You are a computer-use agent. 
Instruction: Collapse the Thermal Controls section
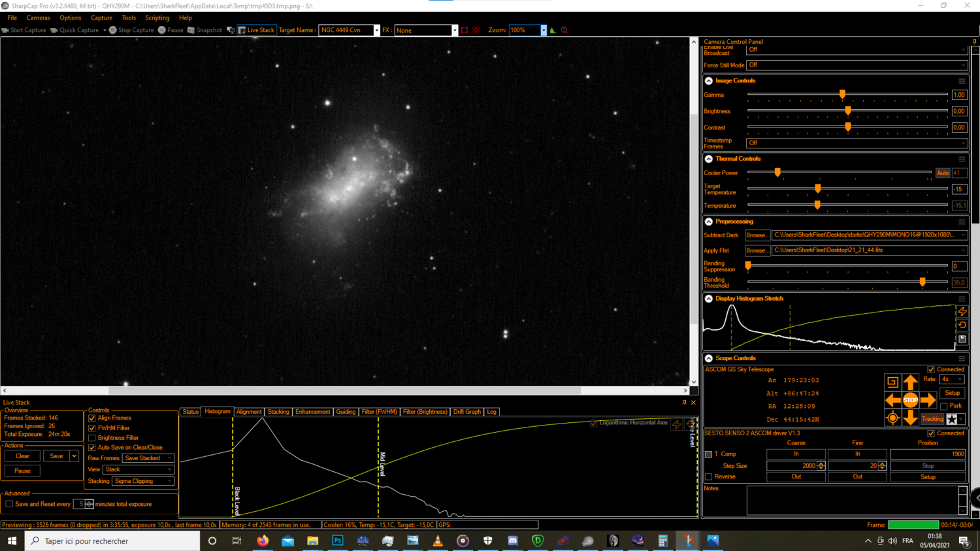708,158
